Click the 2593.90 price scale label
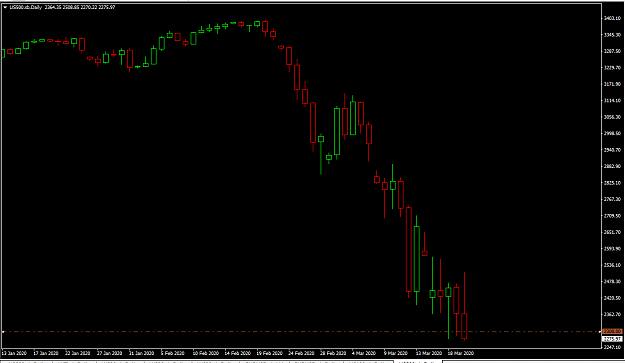This screenshot has height=363, width=625. click(613, 249)
